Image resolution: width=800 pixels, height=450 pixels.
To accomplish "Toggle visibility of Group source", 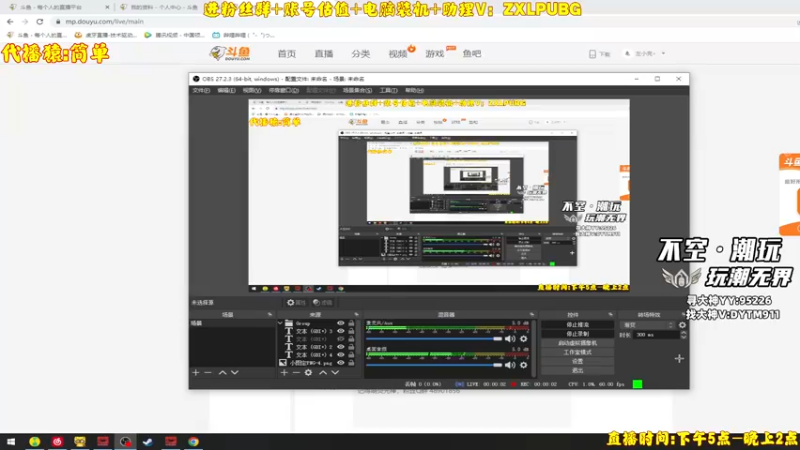I will (340, 323).
